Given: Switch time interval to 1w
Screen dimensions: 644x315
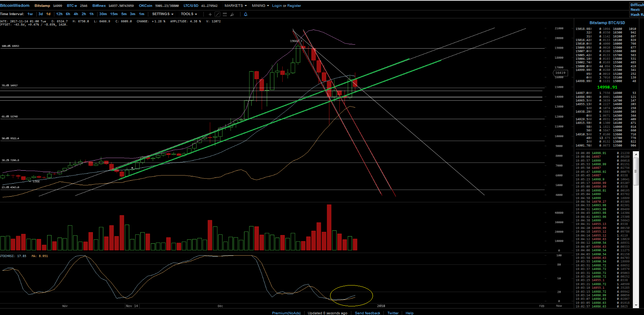Looking at the screenshot, I should point(30,14).
